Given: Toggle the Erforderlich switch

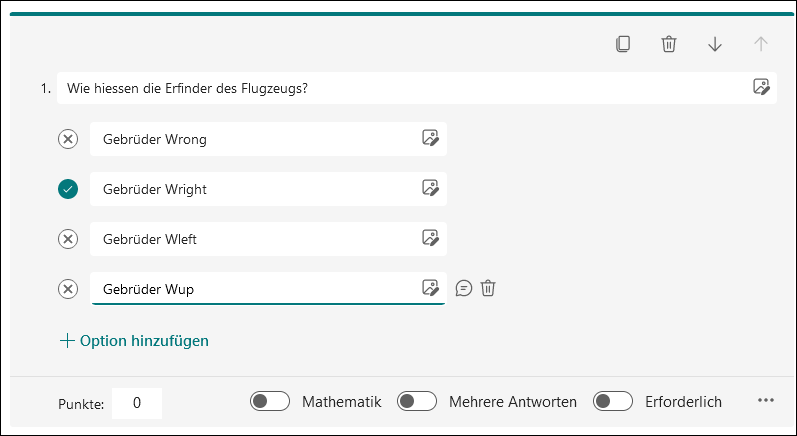Looking at the screenshot, I should click(x=613, y=401).
